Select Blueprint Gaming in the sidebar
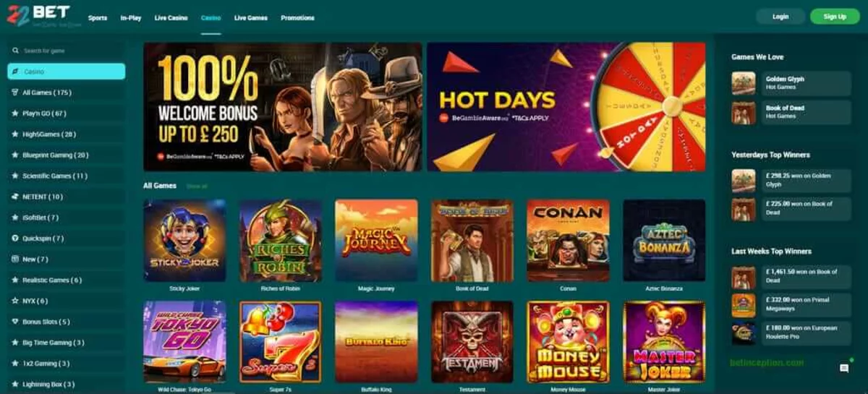This screenshot has width=868, height=394. pyautogui.click(x=56, y=155)
